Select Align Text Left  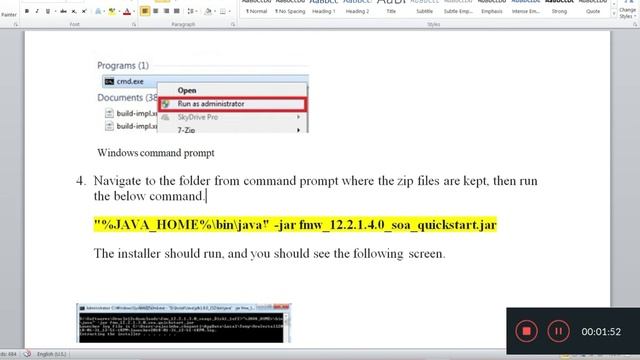pos(145,11)
